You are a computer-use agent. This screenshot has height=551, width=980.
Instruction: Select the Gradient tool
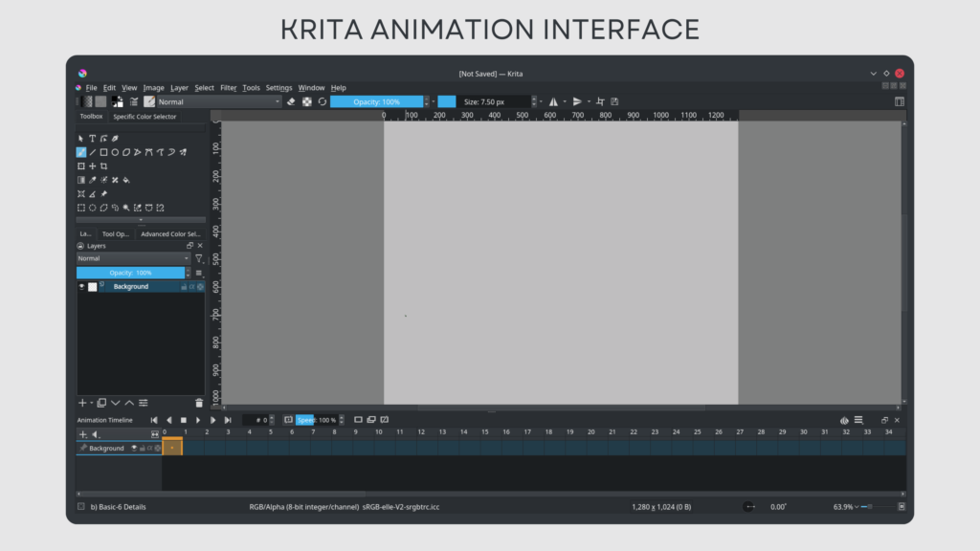point(81,180)
